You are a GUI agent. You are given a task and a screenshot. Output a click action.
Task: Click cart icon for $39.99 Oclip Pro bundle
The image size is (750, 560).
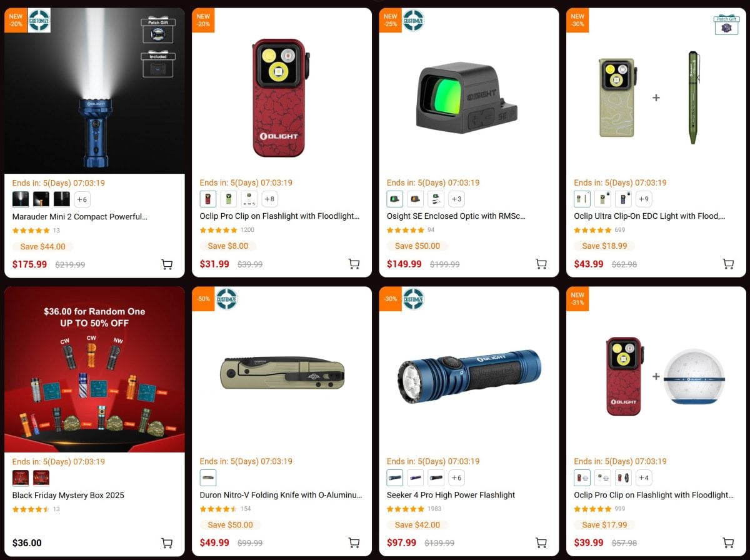tap(728, 543)
